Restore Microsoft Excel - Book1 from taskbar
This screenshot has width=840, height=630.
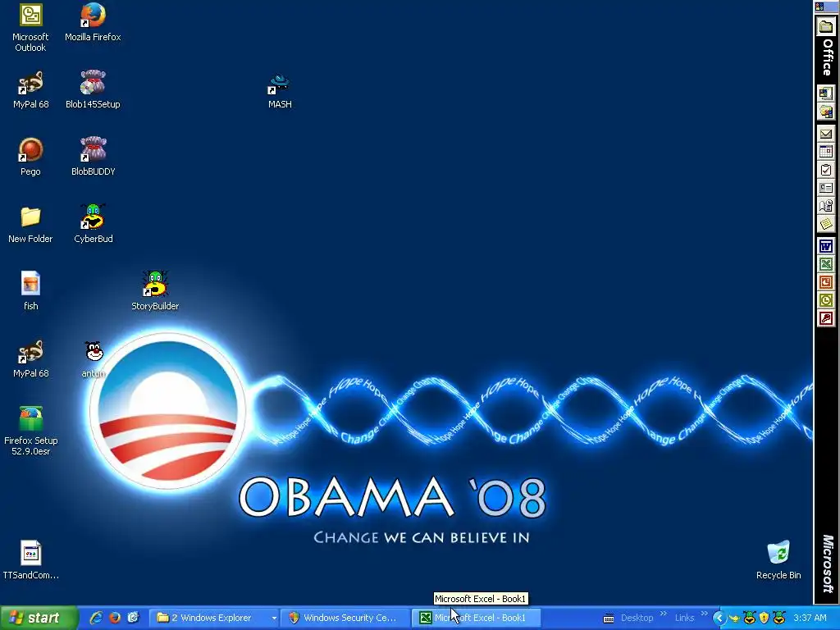tap(477, 618)
